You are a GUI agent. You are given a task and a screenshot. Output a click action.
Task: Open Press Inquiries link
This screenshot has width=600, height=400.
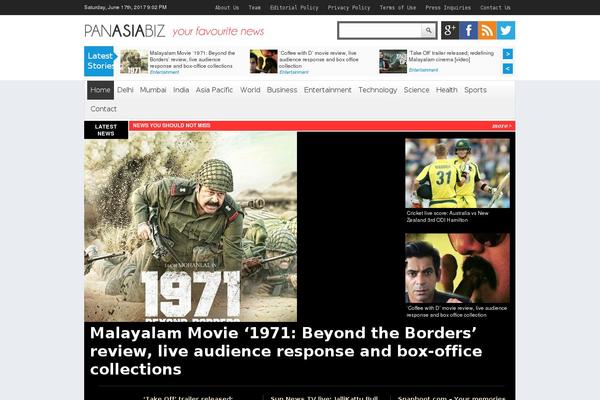[448, 7]
